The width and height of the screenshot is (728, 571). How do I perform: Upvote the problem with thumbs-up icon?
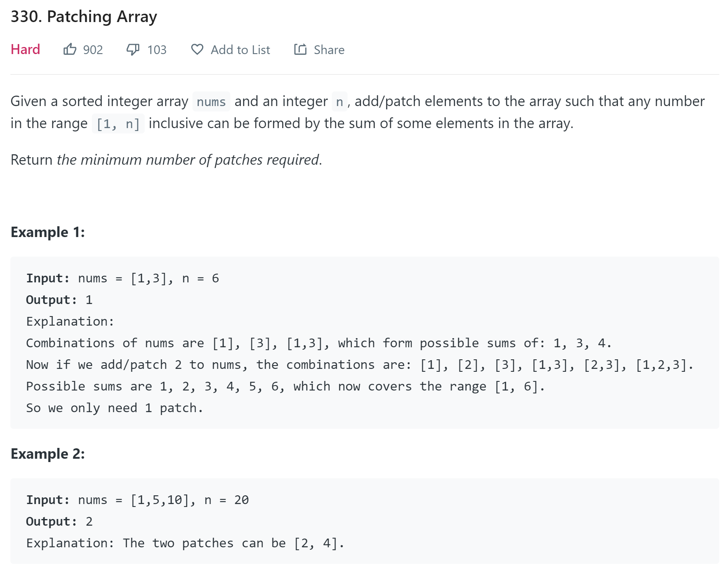[70, 49]
